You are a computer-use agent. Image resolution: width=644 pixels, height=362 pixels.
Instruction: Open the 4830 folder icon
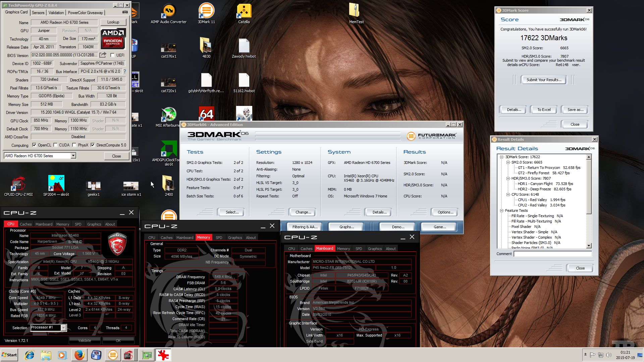(206, 48)
